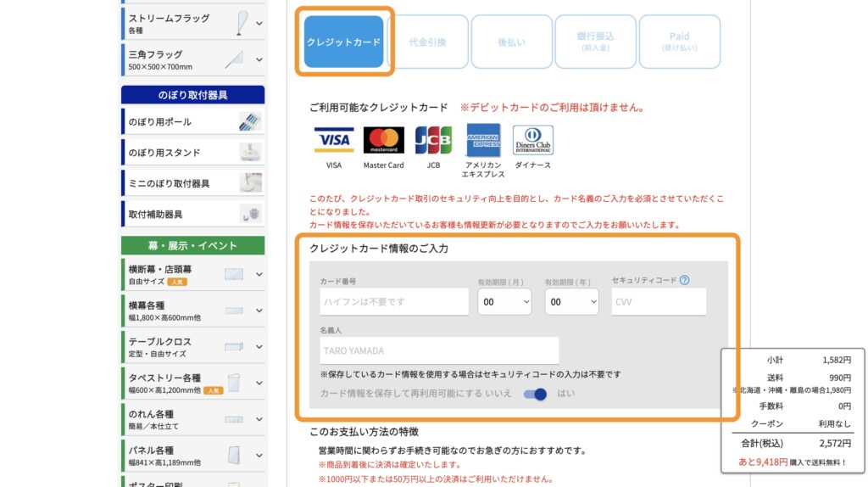
Task: Click the あと9,418円 free shipping notice
Action: (793, 462)
